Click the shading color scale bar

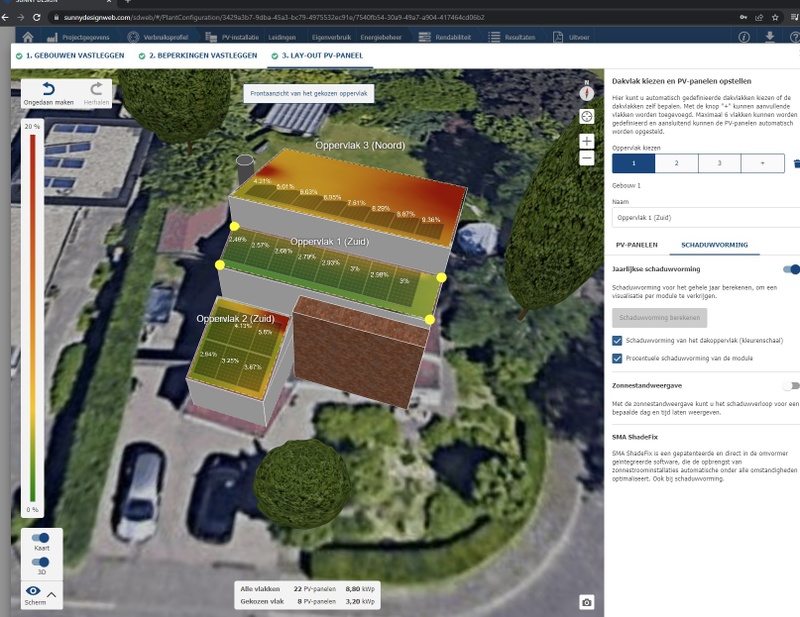coord(33,318)
